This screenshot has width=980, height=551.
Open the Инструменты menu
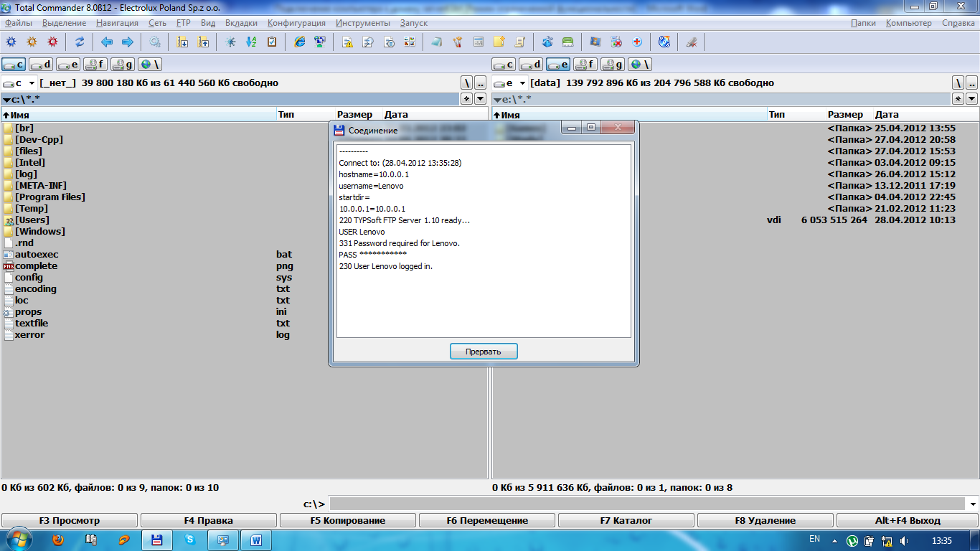[x=362, y=23]
